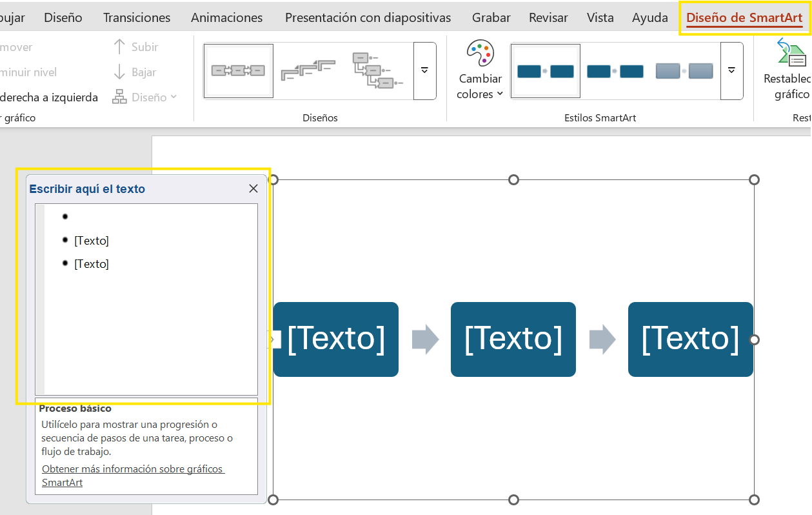The width and height of the screenshot is (812, 515).
Task: Open the Animaciones tab
Action: tap(227, 17)
